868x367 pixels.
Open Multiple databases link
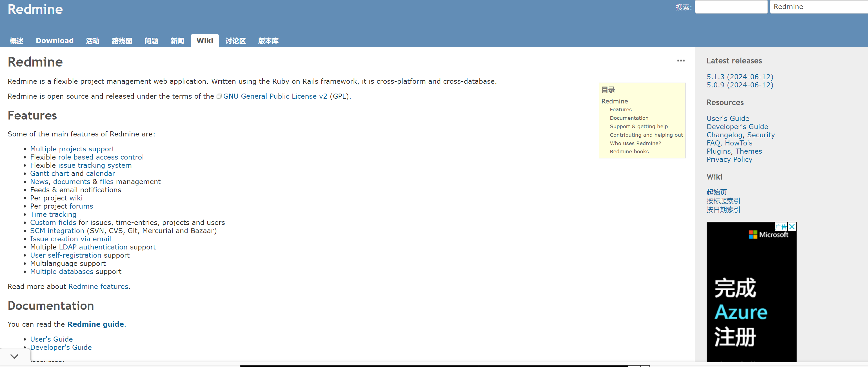(62, 271)
